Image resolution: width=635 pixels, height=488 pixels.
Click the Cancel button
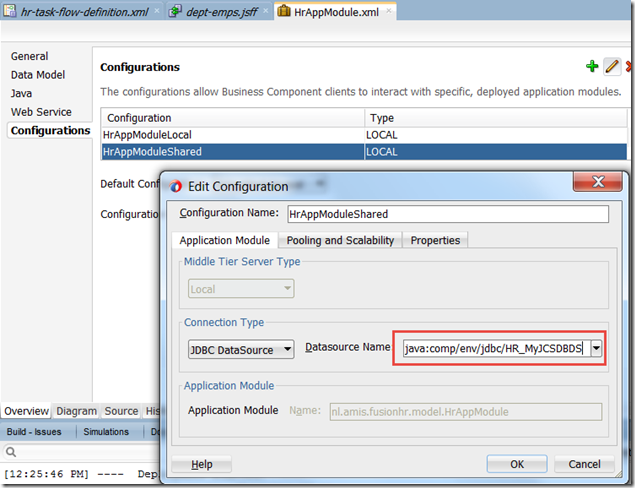pyautogui.click(x=584, y=464)
